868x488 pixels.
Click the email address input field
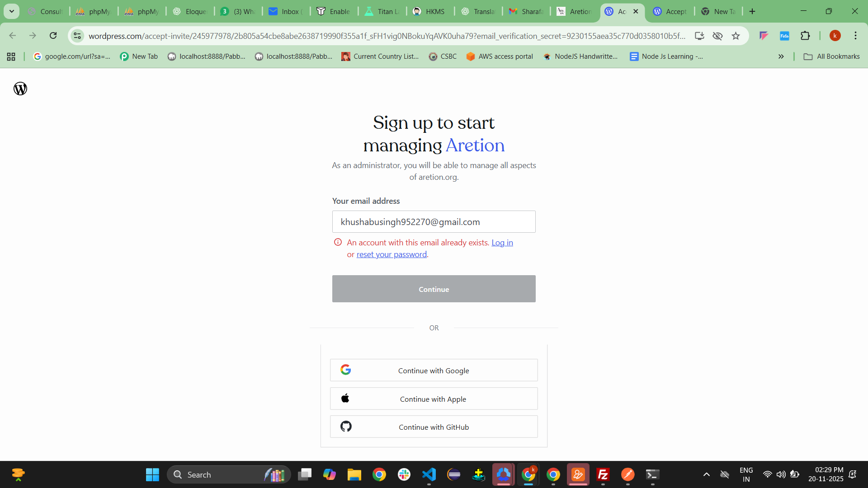coord(434,222)
